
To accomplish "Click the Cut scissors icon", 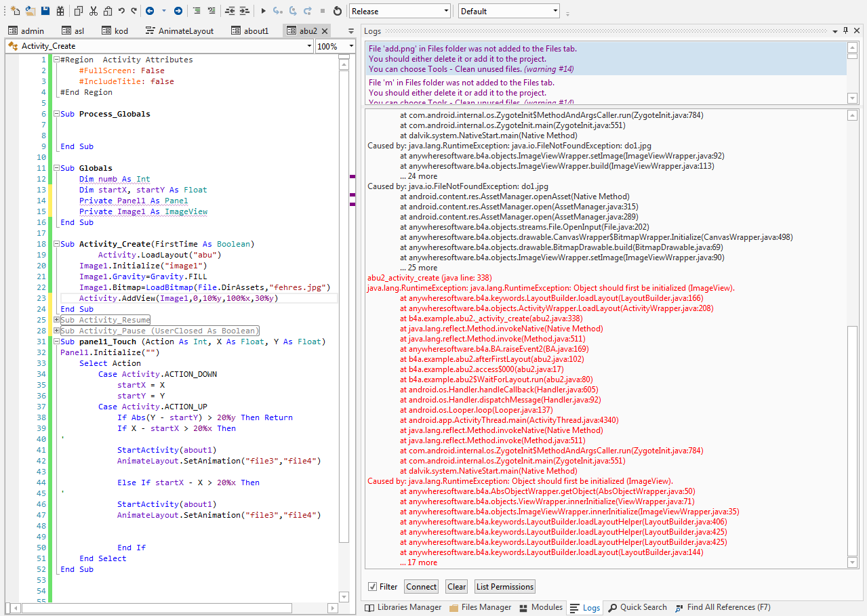I will click(x=93, y=11).
